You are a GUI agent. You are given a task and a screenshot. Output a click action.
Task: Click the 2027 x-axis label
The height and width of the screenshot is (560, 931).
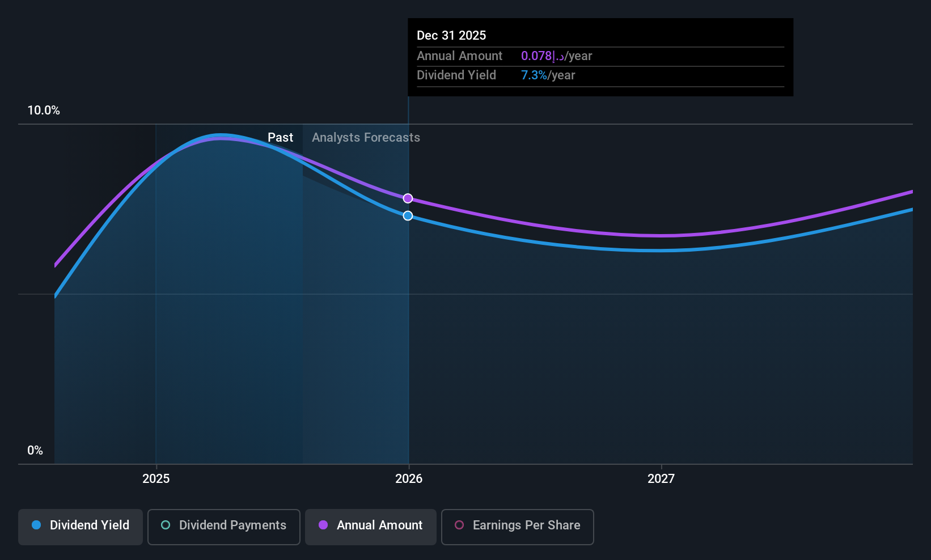(x=661, y=479)
